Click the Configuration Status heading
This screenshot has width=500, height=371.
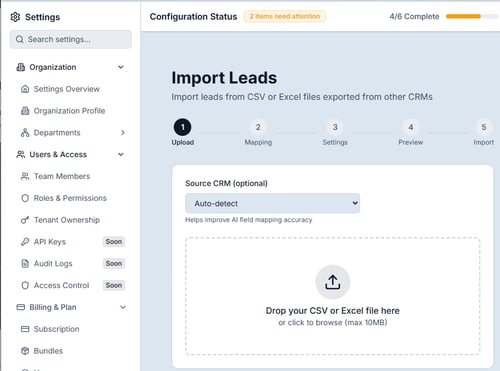[193, 17]
